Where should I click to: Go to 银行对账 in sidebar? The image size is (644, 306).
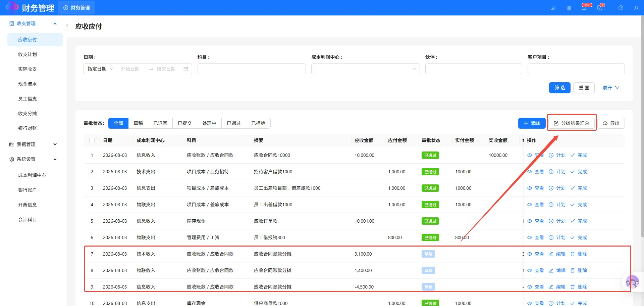35,128
